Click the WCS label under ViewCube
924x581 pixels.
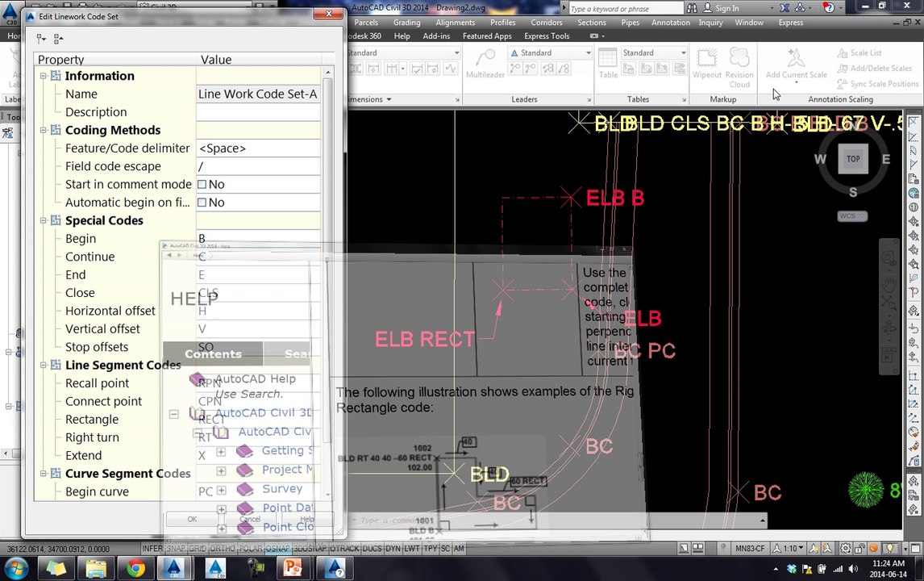click(x=852, y=216)
